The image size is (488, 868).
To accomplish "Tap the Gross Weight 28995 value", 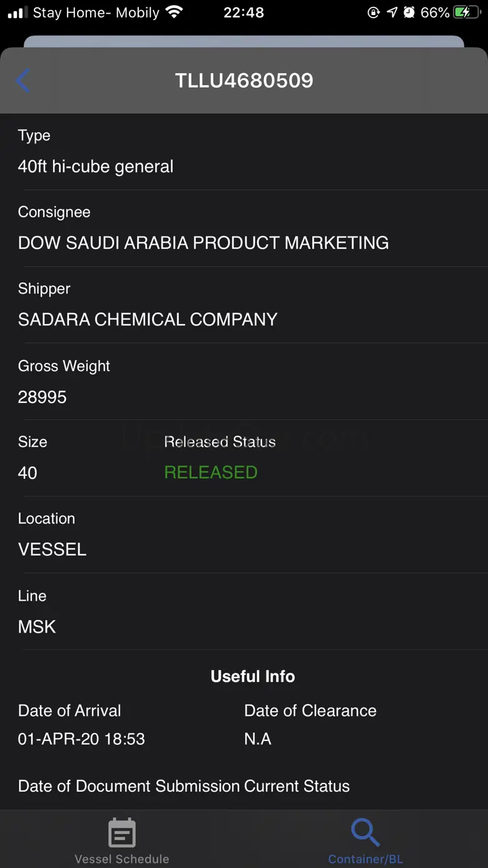I will [x=43, y=397].
